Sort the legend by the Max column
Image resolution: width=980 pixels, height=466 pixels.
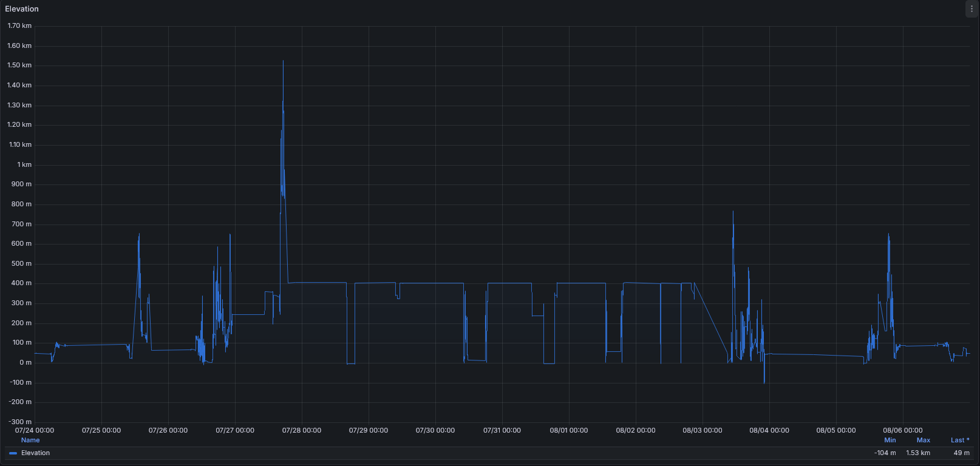pyautogui.click(x=924, y=441)
